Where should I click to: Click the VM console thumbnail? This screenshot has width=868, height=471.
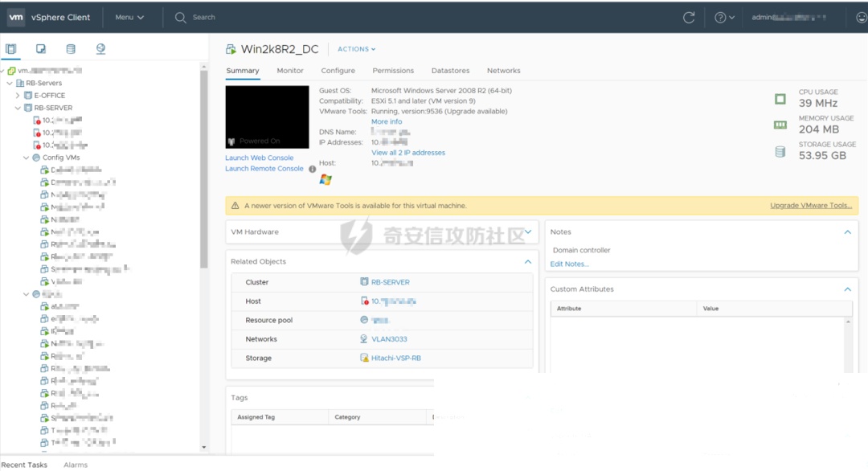coord(267,117)
